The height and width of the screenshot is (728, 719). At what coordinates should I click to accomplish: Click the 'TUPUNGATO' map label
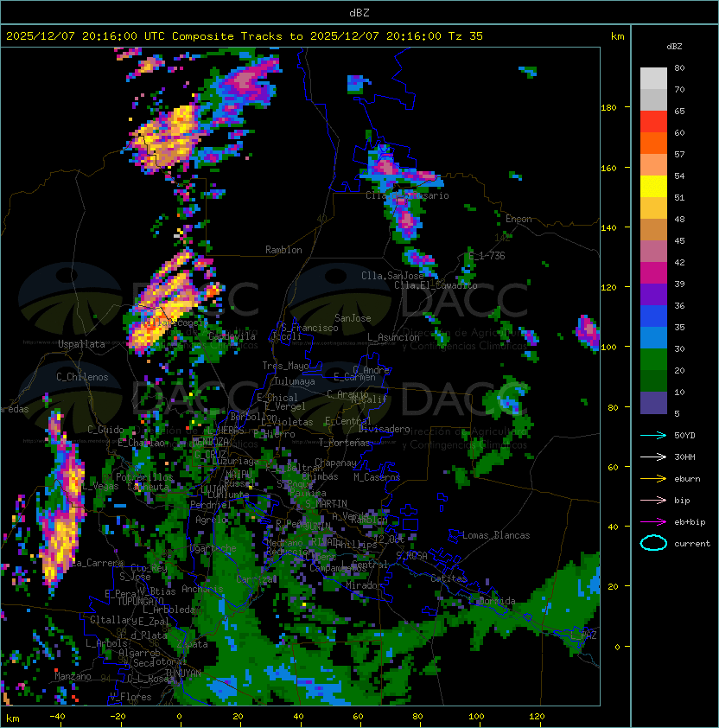coord(140,601)
